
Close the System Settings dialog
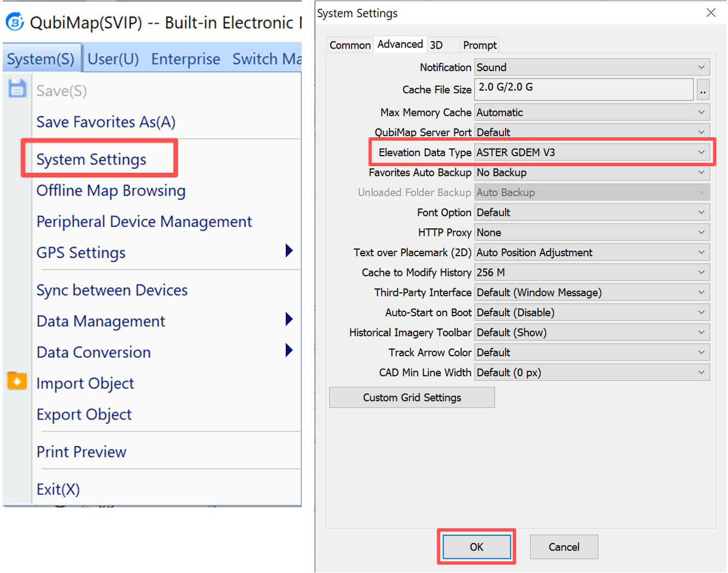click(711, 13)
